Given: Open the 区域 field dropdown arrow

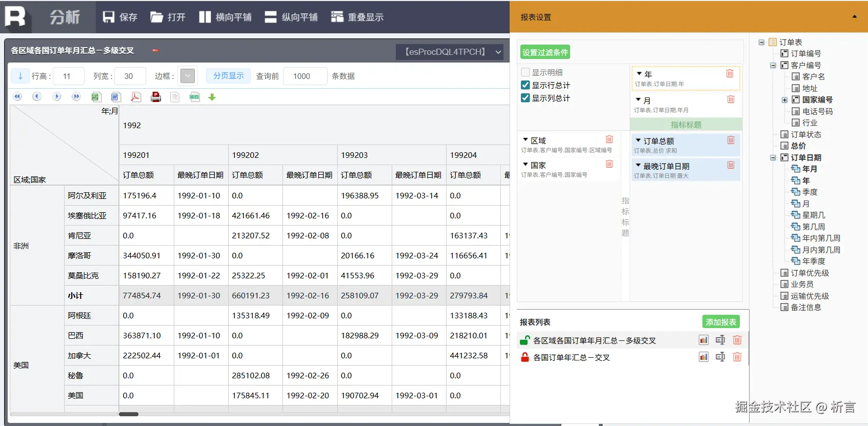Looking at the screenshot, I should coord(526,139).
